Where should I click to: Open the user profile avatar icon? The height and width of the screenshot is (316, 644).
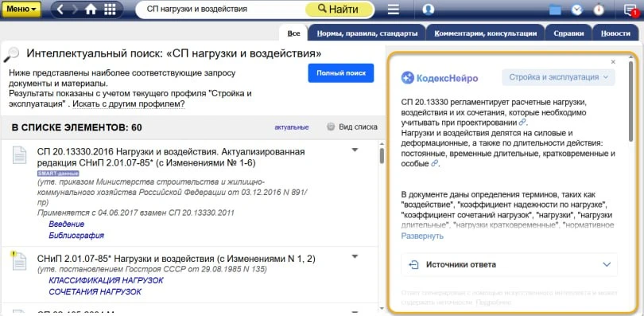(429, 9)
